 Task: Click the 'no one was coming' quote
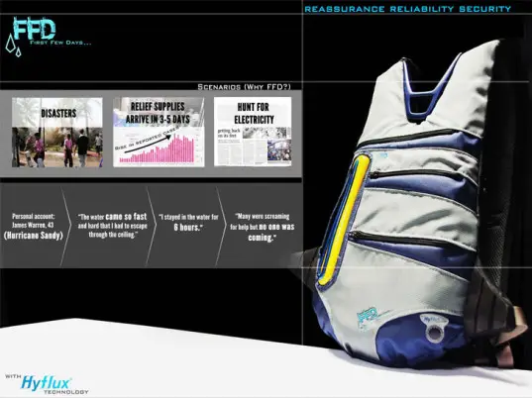[x=262, y=227]
